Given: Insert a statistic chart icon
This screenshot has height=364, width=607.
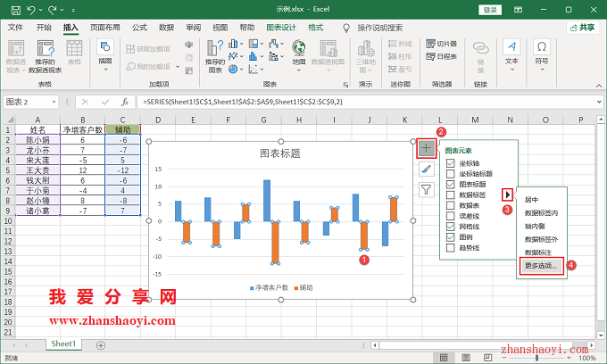Looking at the screenshot, I should tap(254, 56).
